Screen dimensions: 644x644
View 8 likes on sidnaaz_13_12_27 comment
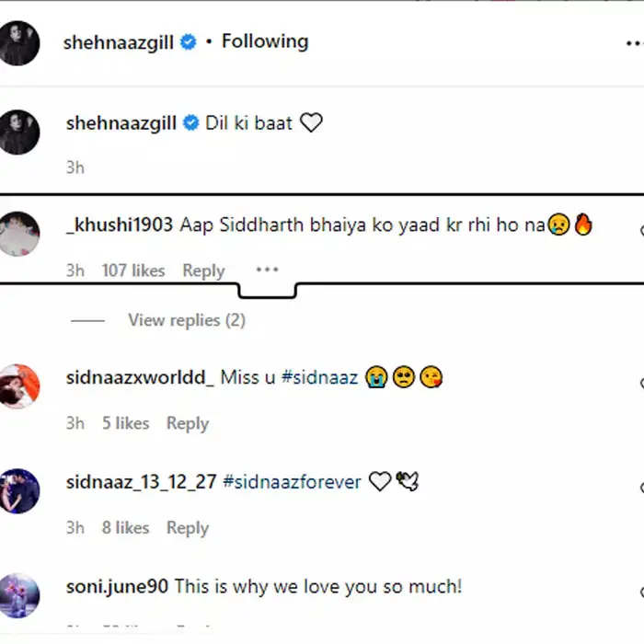[x=125, y=528]
